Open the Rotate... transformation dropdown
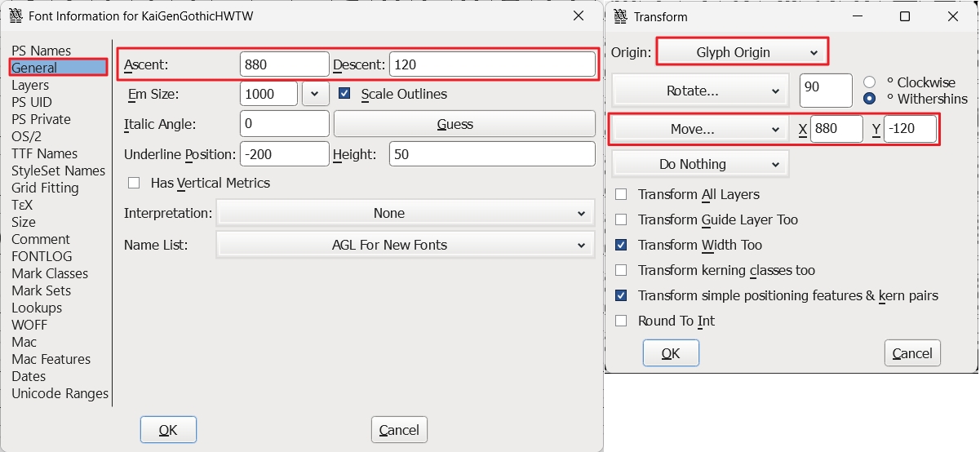980x452 pixels. [x=700, y=91]
